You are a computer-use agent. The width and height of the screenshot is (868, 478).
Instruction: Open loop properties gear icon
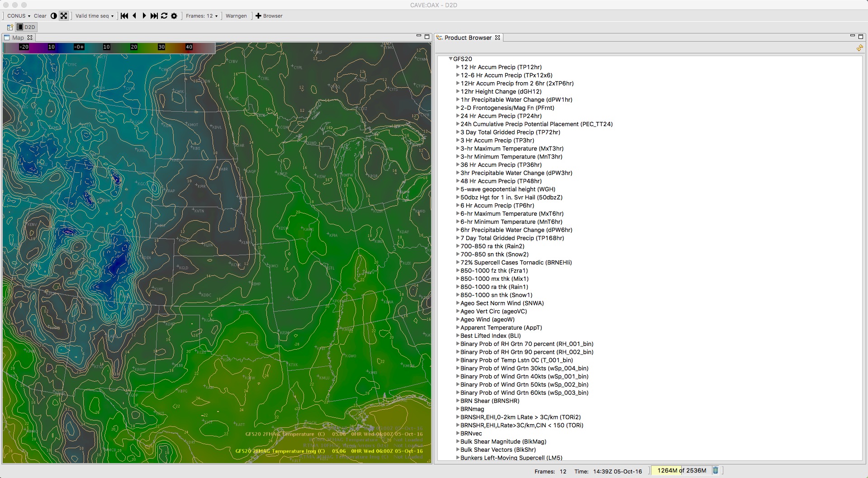174,16
